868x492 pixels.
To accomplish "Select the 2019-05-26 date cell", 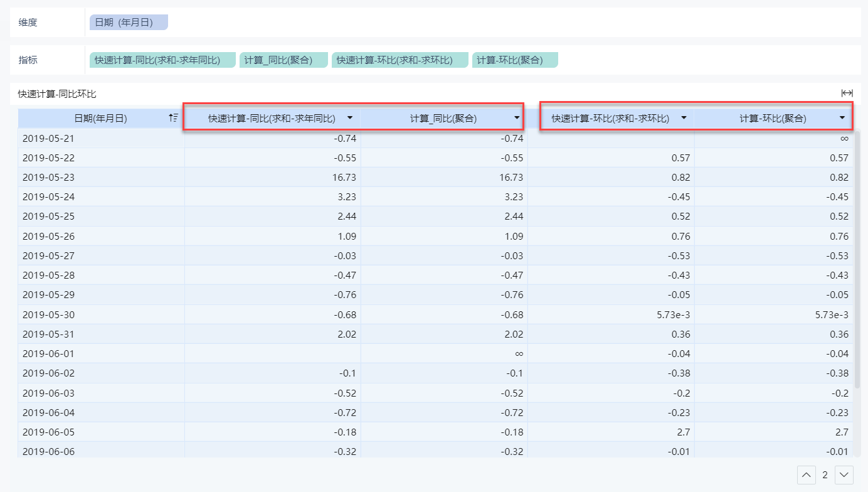I will pyautogui.click(x=102, y=236).
